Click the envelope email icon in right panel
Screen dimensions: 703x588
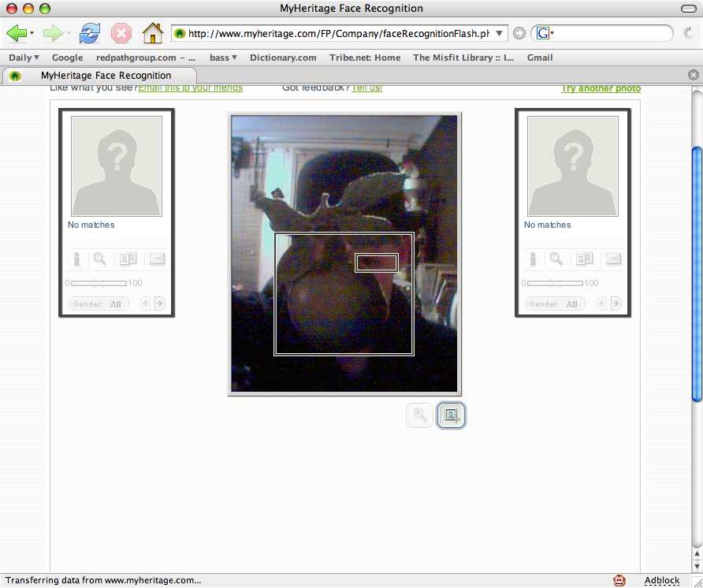pos(613,259)
